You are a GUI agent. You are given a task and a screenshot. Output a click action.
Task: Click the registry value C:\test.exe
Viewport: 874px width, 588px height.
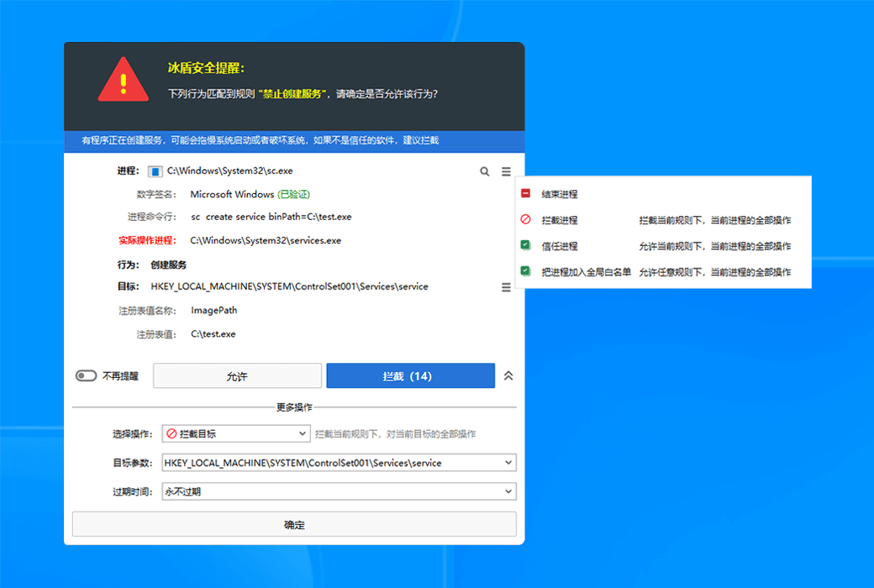(213, 333)
